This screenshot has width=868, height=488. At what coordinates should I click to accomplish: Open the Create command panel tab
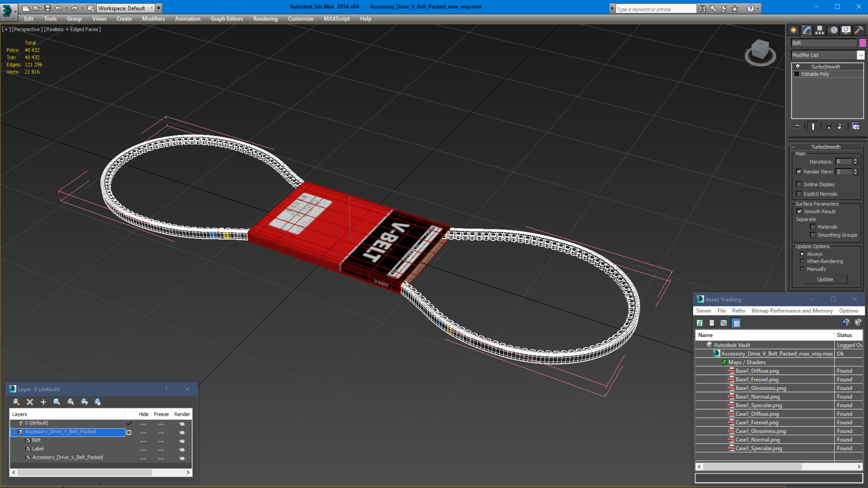click(794, 30)
